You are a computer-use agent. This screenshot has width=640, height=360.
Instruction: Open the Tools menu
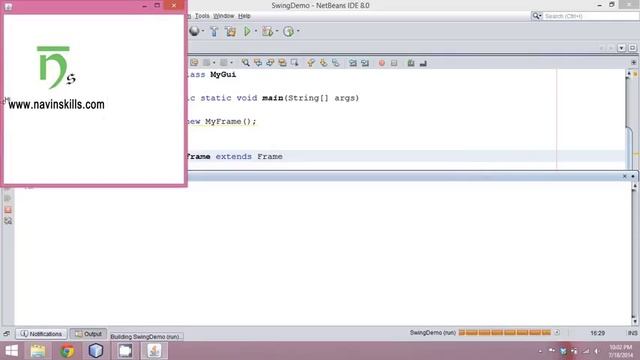[202, 16]
